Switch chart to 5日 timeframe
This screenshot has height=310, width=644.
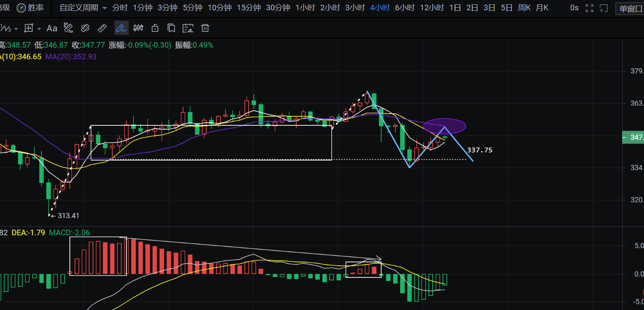[506, 8]
